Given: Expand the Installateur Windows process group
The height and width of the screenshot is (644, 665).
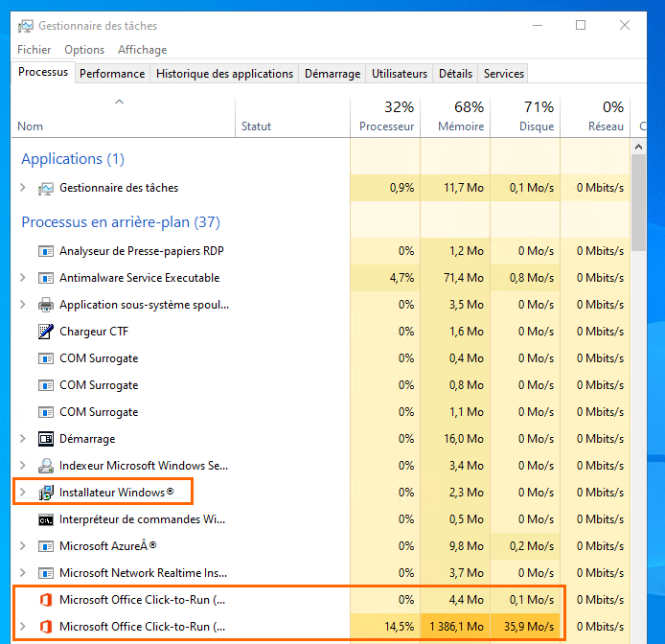Looking at the screenshot, I should [23, 493].
